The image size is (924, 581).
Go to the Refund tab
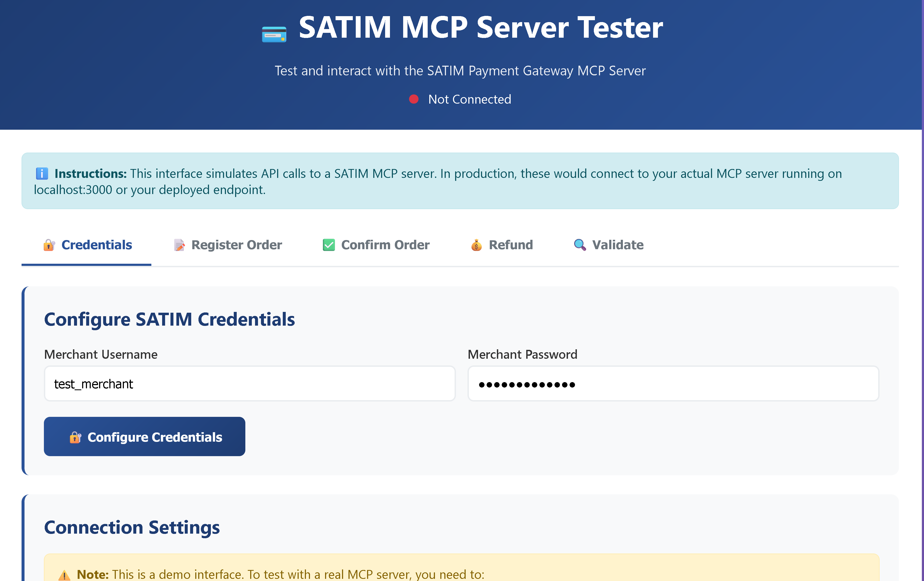[510, 245]
